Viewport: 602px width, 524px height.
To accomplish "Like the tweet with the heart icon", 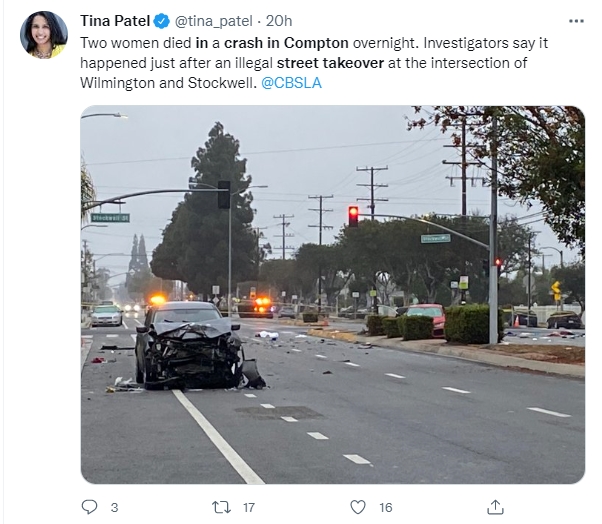I will tap(358, 507).
